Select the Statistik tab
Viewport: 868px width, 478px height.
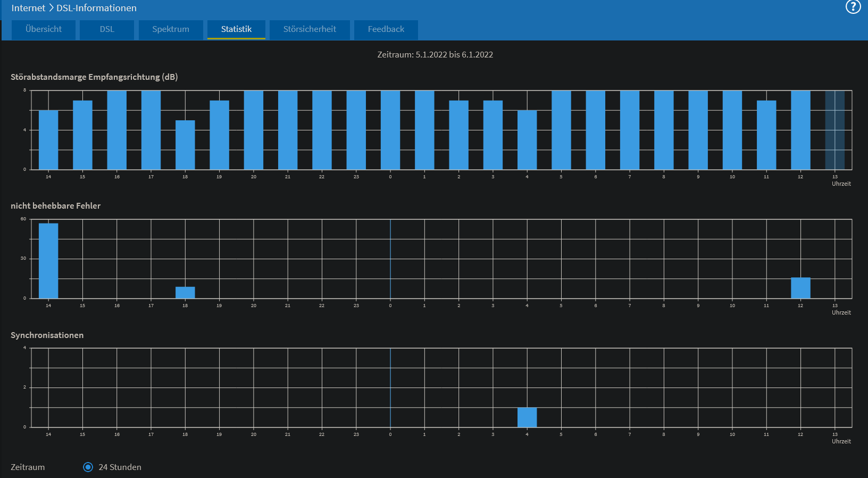point(236,29)
